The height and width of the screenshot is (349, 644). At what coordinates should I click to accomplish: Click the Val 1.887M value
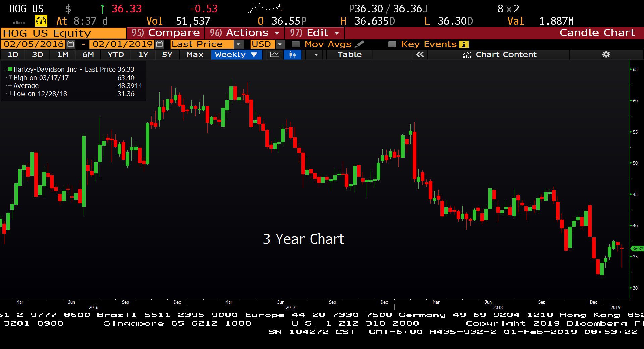pyautogui.click(x=556, y=21)
